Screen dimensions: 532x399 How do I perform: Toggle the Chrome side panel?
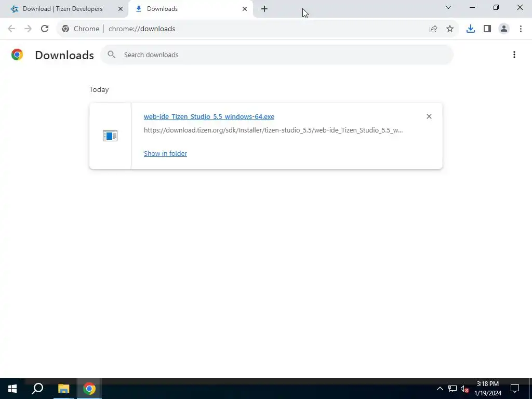click(487, 29)
